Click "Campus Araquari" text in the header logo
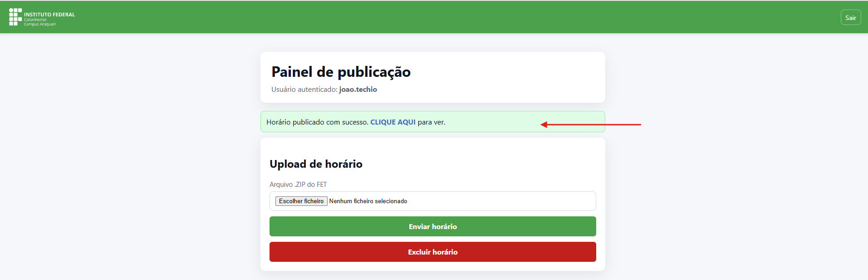Viewport: 868px width, 280px height. click(x=40, y=25)
